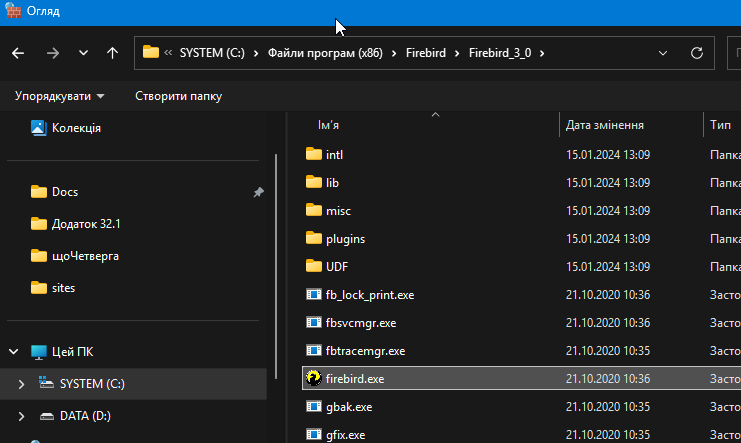Viewport: 741px width, 443px height.
Task: Click the fbtracemgr.exe file name
Action: (x=365, y=351)
